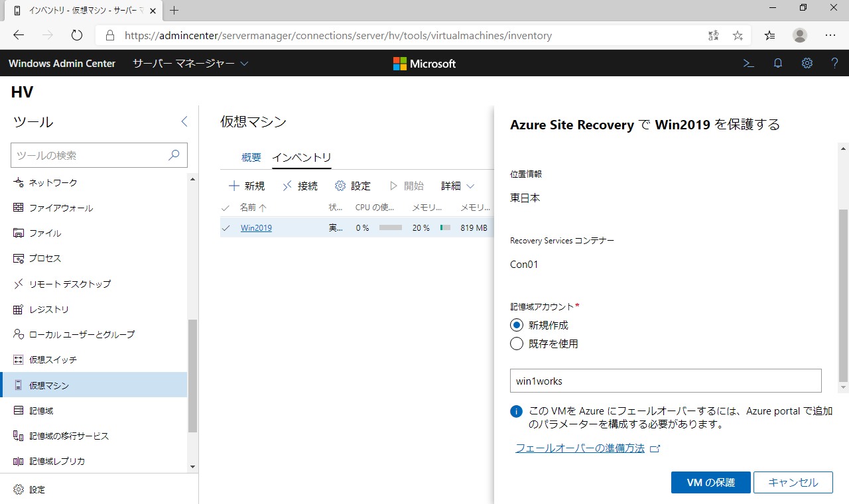
Task: Click the Con01 container name
Action: tap(524, 264)
